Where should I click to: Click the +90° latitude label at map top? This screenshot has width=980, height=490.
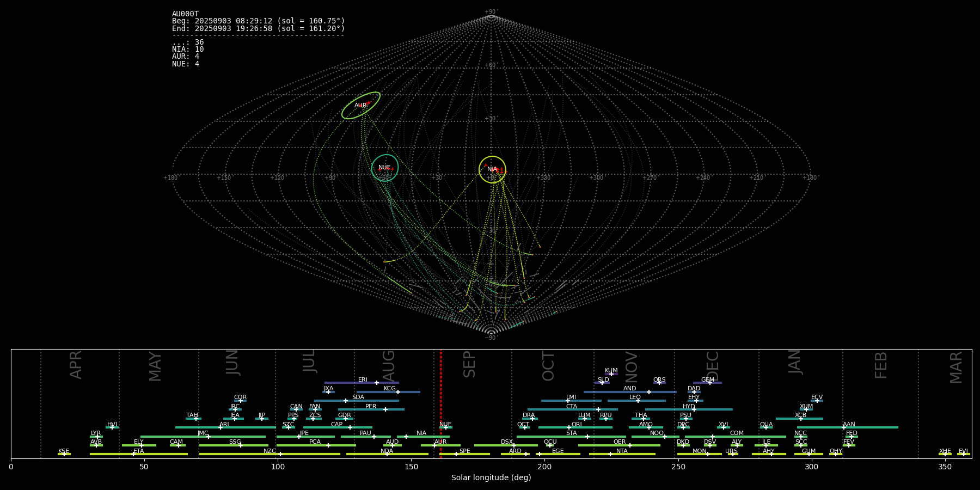coord(491,12)
